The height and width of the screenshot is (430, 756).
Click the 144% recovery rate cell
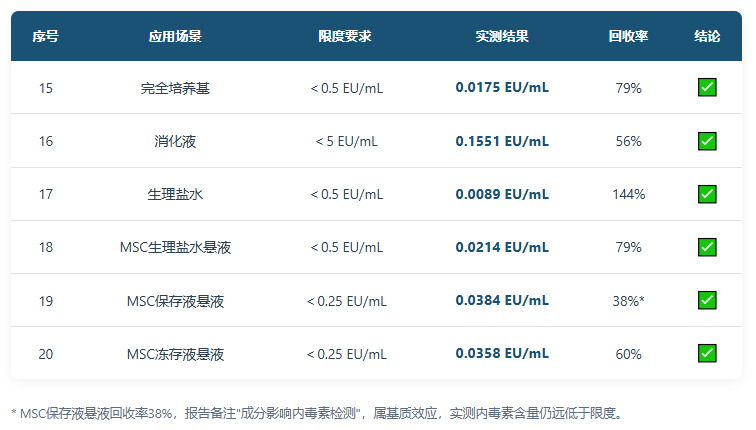pos(629,194)
